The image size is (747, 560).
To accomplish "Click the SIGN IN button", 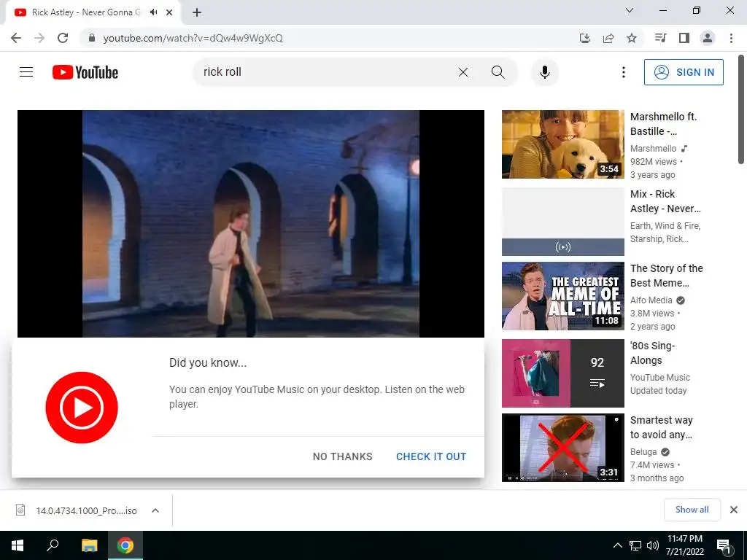I will coord(684,72).
